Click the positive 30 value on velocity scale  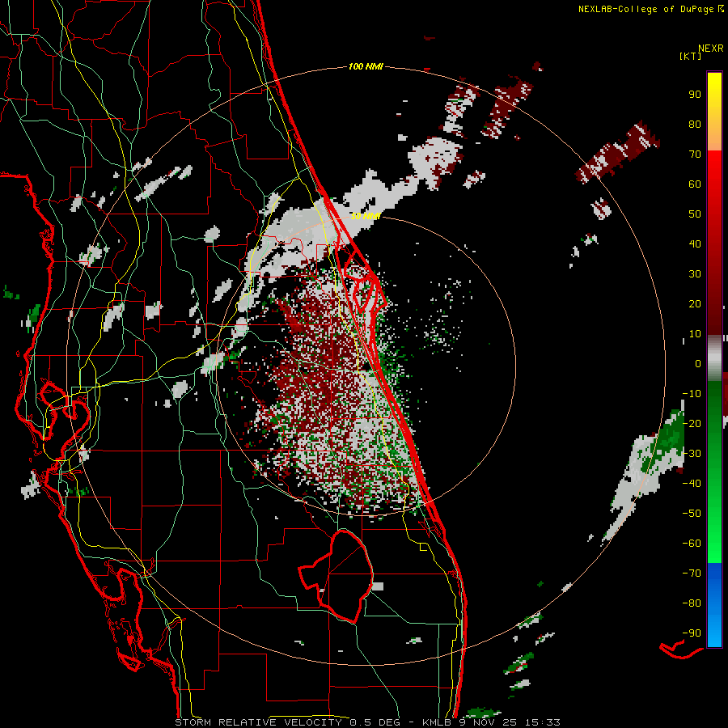click(695, 274)
